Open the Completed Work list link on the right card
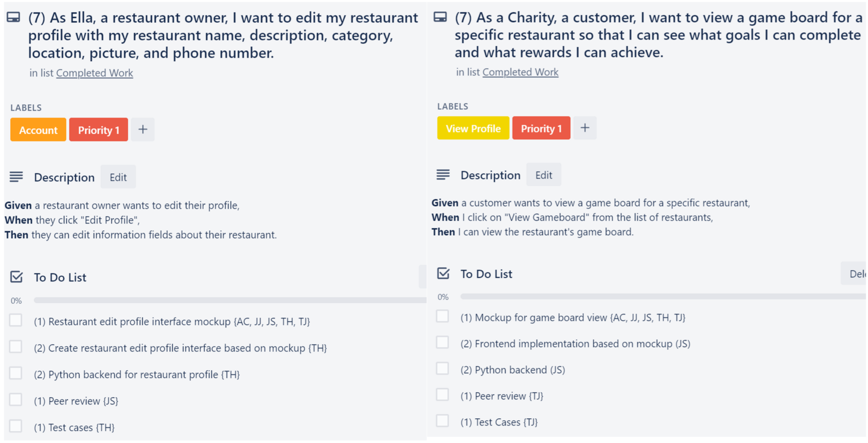The height and width of the screenshot is (443, 868). click(520, 72)
